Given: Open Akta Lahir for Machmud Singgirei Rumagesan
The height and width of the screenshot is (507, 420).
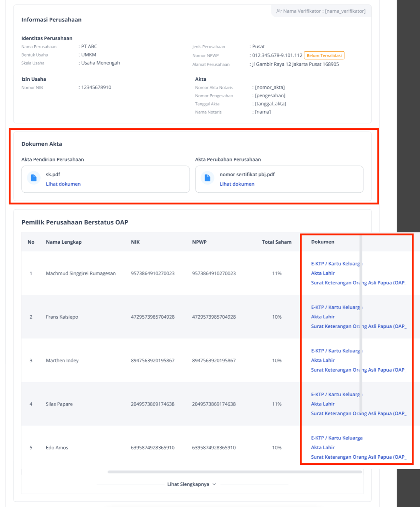Looking at the screenshot, I should click(x=323, y=273).
